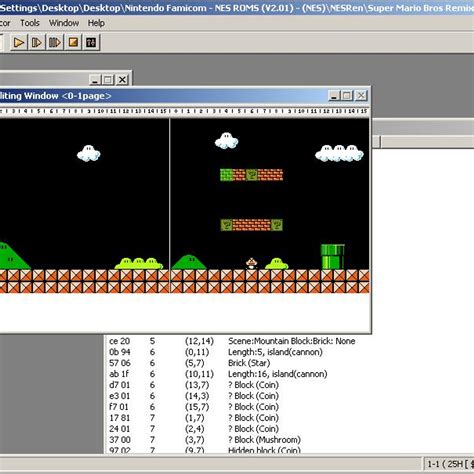This screenshot has width=474, height=474.
Task: Maximize the background child window
Action: click(x=108, y=80)
